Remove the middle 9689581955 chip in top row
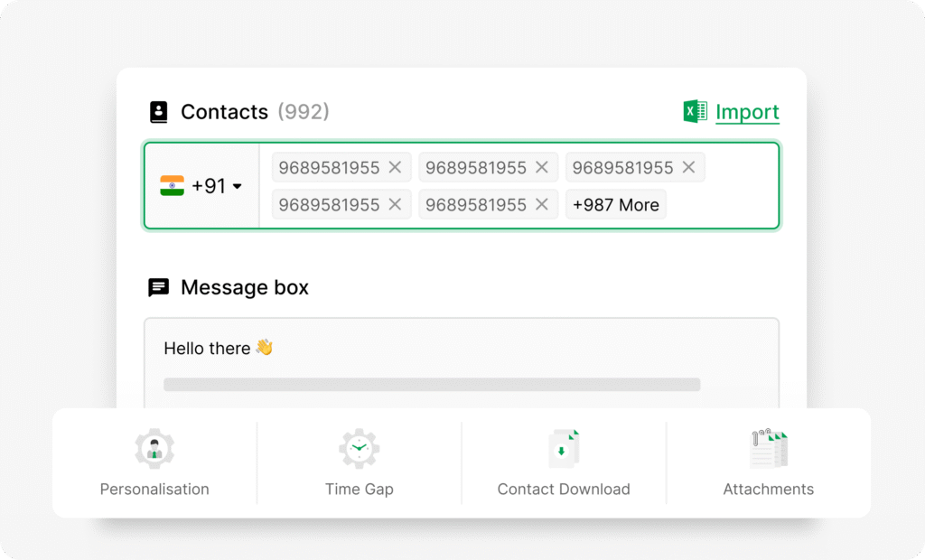The width and height of the screenshot is (925, 560). tap(541, 167)
